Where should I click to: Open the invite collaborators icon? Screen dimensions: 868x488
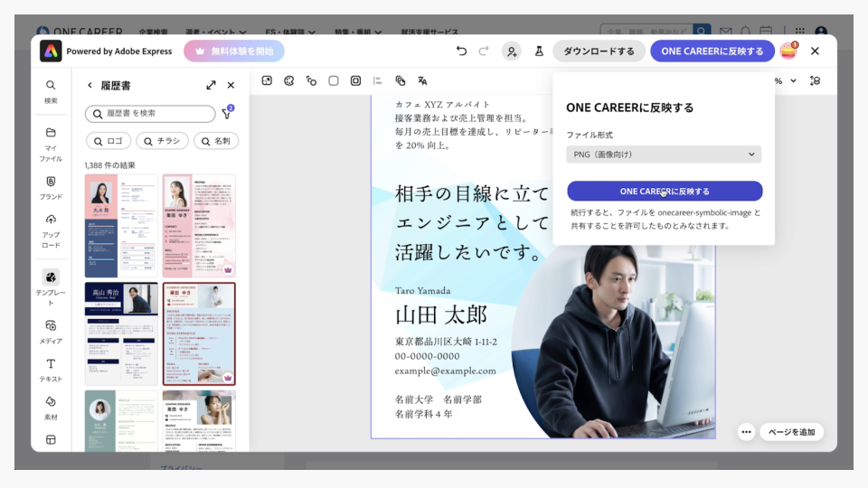coord(512,52)
